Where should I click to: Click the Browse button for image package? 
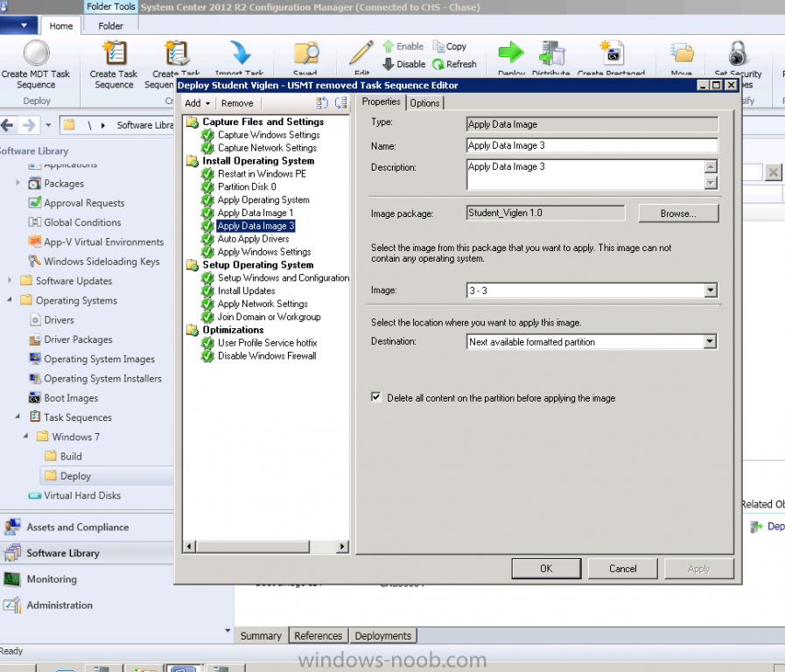point(678,213)
